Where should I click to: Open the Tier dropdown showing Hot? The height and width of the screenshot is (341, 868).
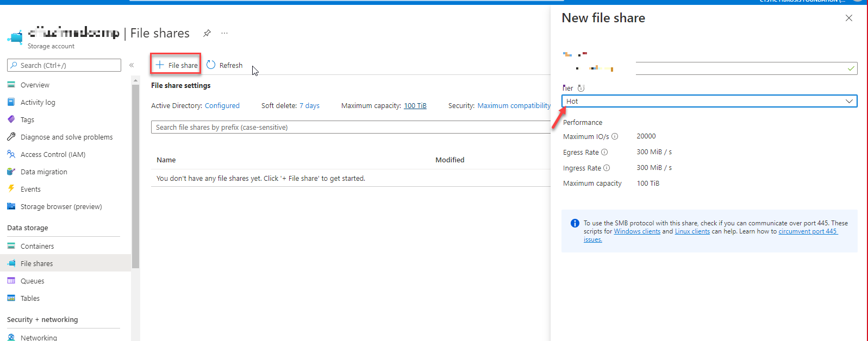click(x=709, y=101)
